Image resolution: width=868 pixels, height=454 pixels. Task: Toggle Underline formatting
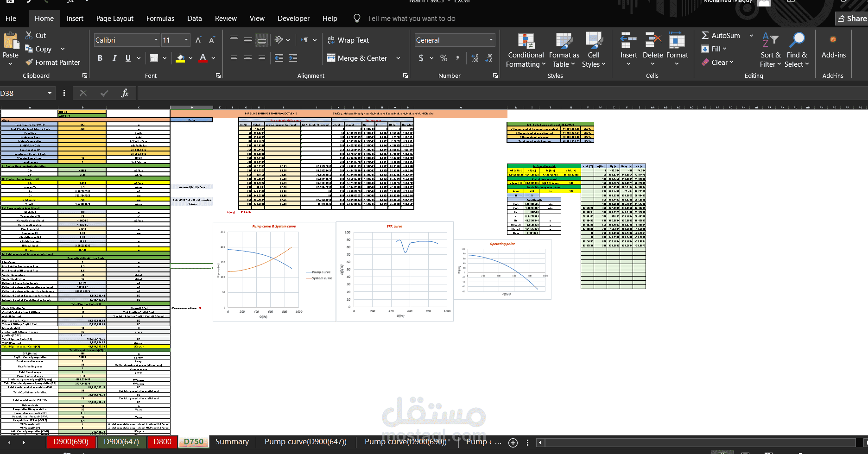pos(128,58)
